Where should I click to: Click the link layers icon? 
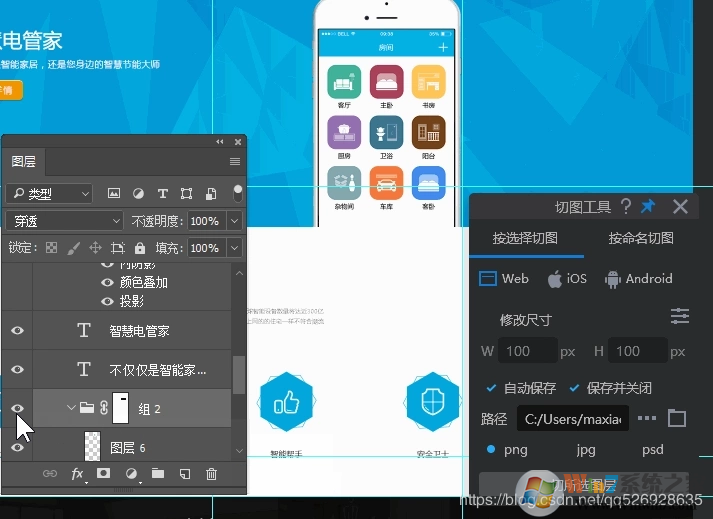(x=50, y=474)
